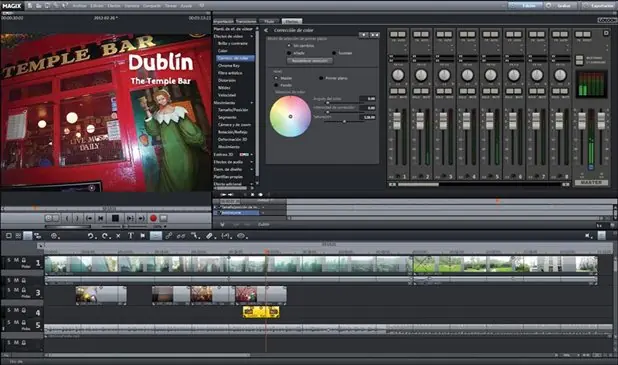Select the Fondo radio option
This screenshot has width=618, height=365.
coord(276,85)
